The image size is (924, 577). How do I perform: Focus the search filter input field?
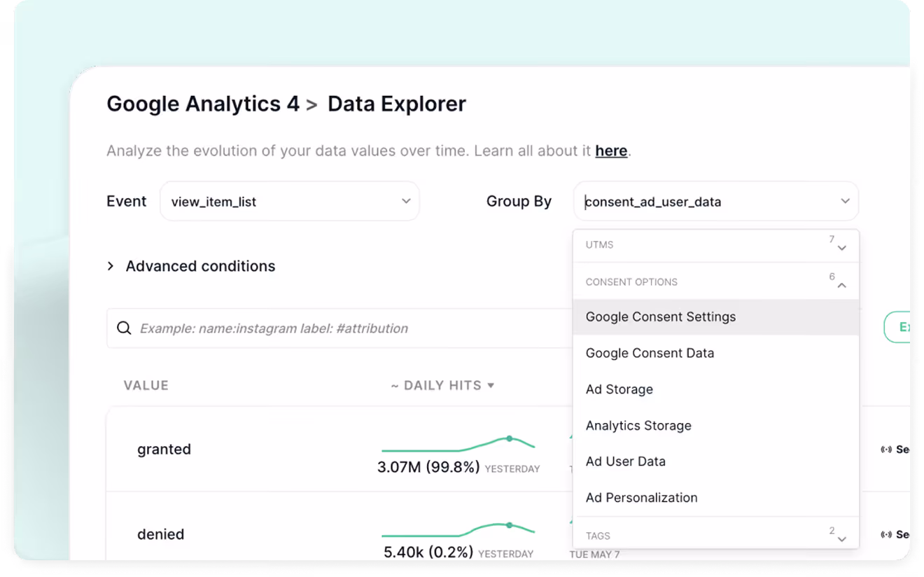pos(340,328)
